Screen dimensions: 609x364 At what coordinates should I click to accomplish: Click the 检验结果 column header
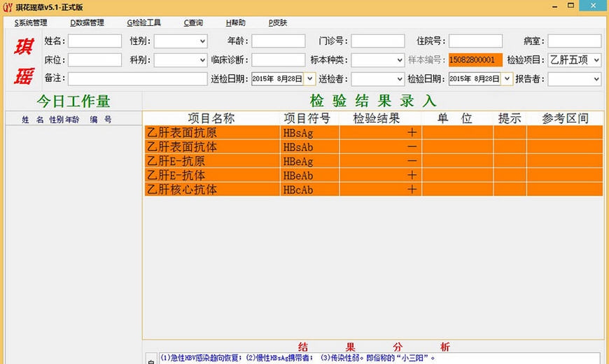[x=377, y=118]
